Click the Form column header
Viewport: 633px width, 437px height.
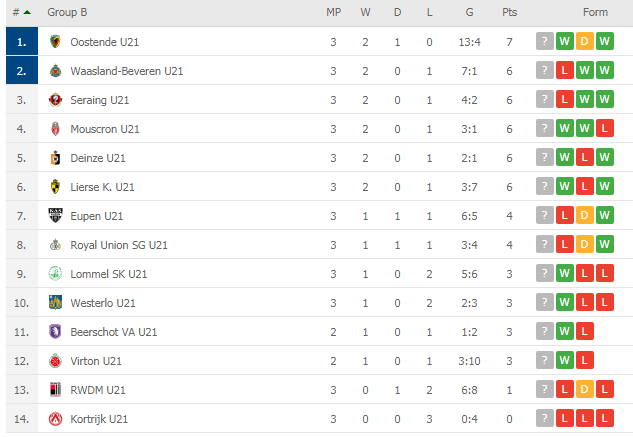click(x=595, y=12)
